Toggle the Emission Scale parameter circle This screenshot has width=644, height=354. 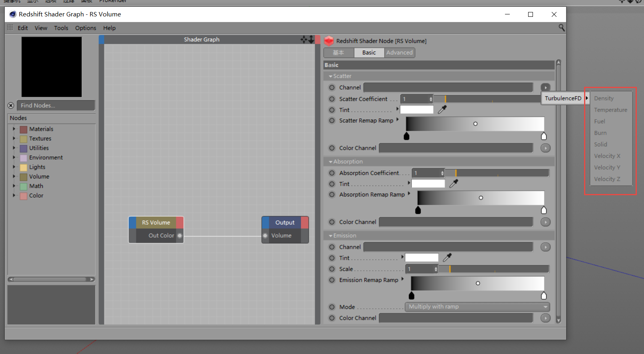point(332,269)
